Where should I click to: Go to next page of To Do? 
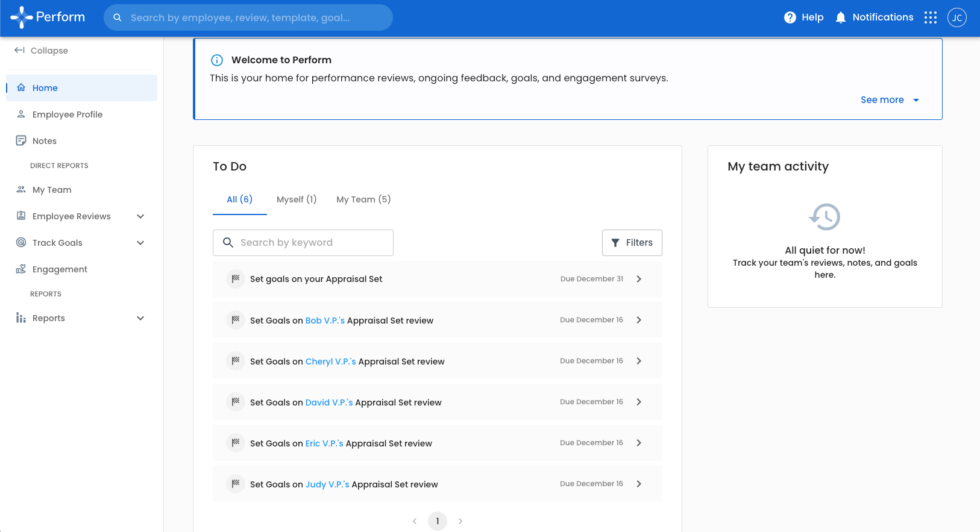tap(460, 521)
